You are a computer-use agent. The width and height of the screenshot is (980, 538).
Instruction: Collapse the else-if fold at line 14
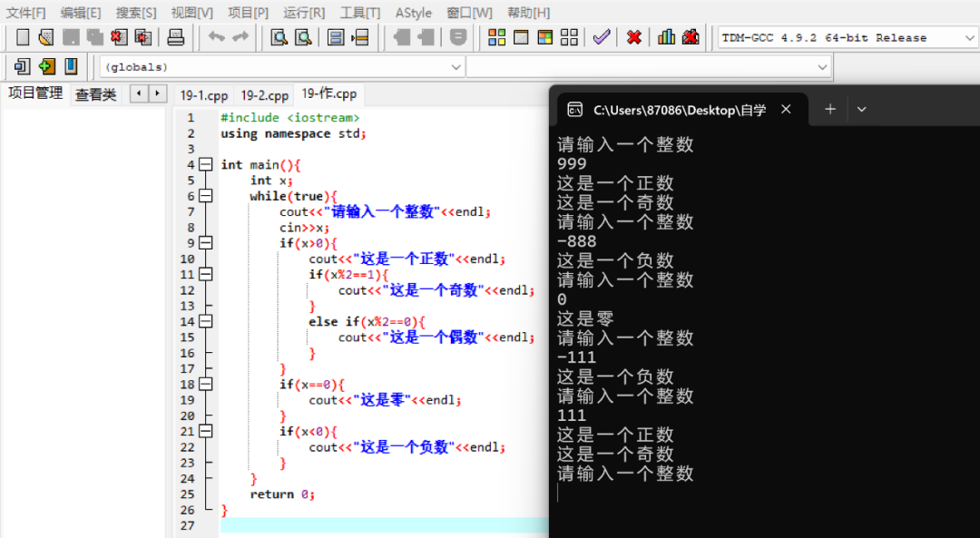[206, 321]
